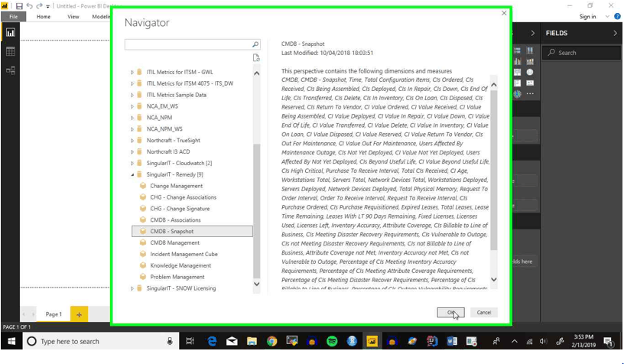Expand ITIL Metrics for ITSM - GWL node
Image resolution: width=624 pixels, height=364 pixels.
[132, 72]
